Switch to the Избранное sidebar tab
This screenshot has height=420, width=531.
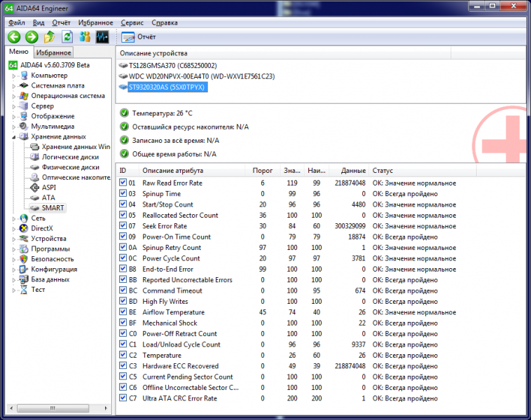53,52
